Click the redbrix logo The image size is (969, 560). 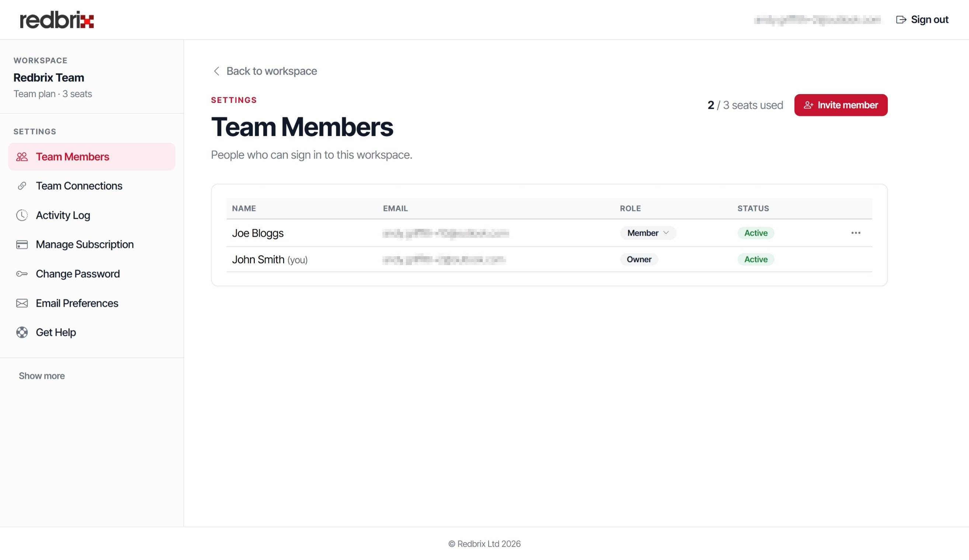57,20
